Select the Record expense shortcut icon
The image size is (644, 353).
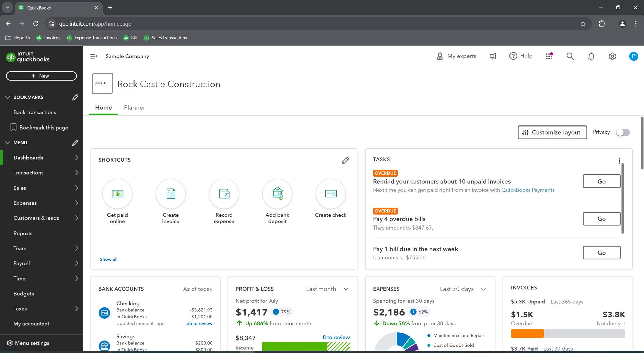click(224, 194)
